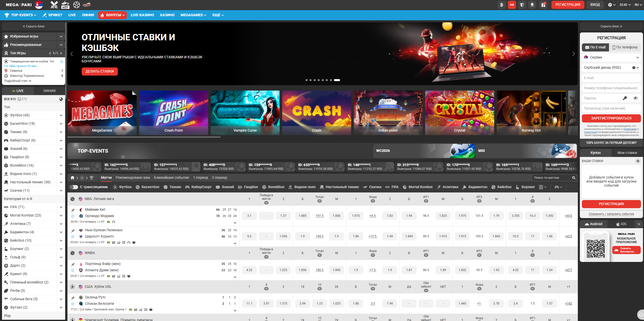Screen dimensions: 644x321
Task: Select the first banner carousel dot
Action: [307, 80]
